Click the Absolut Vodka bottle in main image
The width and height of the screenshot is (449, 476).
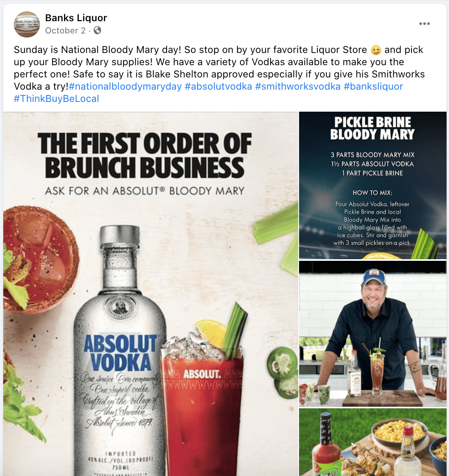point(120,352)
